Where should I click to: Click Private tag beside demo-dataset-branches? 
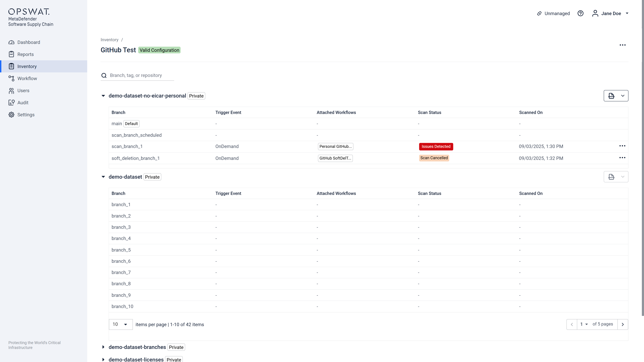pos(176,347)
